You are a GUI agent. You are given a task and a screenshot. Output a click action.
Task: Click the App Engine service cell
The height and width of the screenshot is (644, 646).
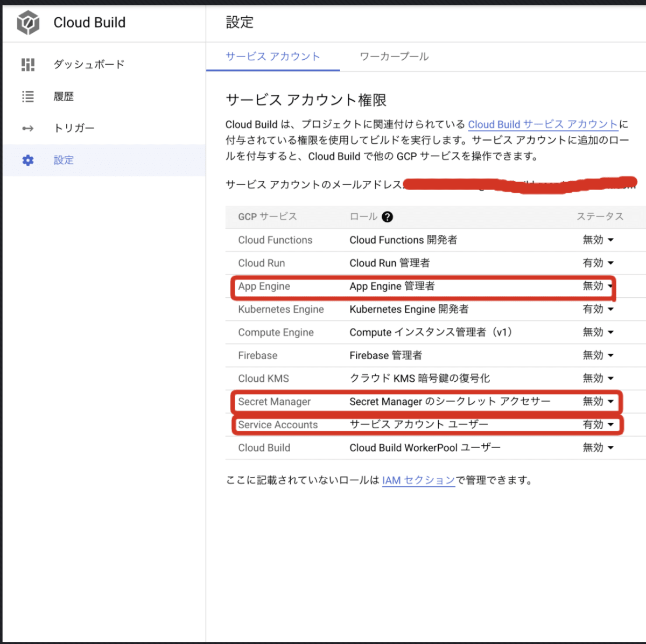(x=264, y=286)
